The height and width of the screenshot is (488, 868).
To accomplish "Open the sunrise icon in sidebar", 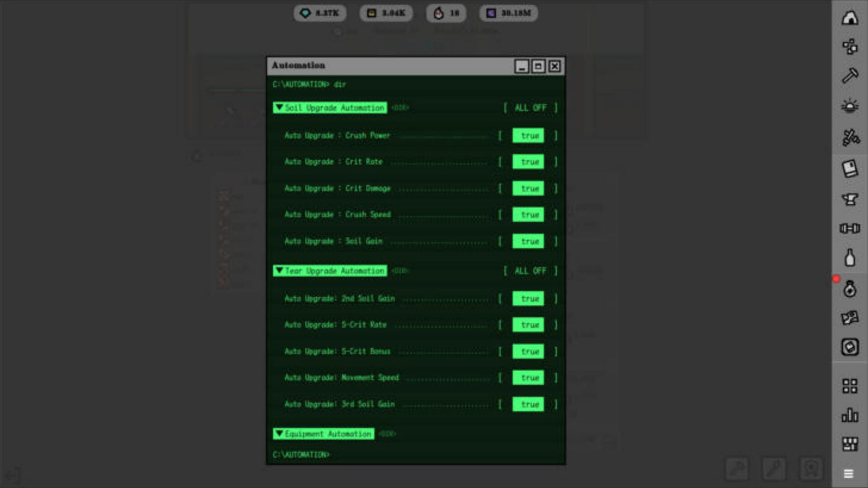I will point(850,106).
